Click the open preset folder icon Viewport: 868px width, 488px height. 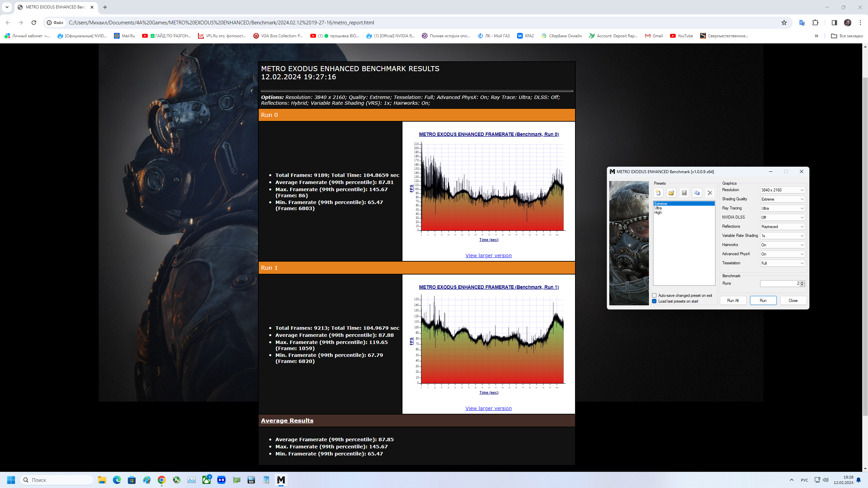click(x=671, y=193)
